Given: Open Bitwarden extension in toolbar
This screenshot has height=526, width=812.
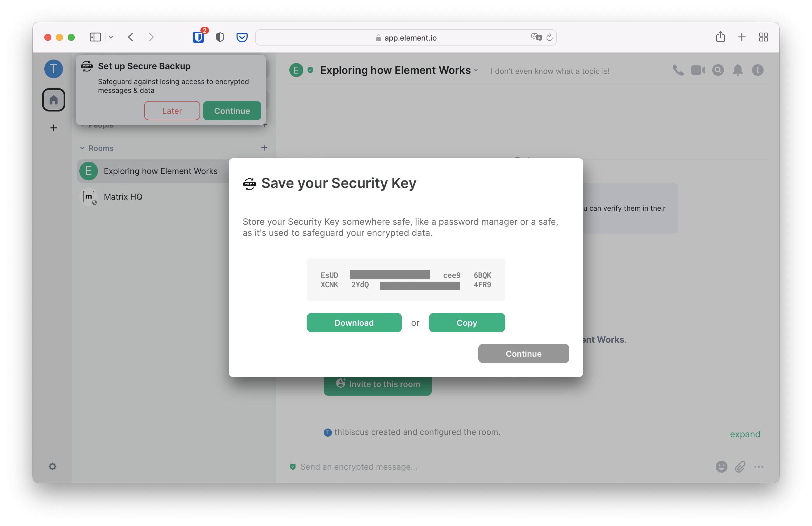Looking at the screenshot, I should pos(198,37).
